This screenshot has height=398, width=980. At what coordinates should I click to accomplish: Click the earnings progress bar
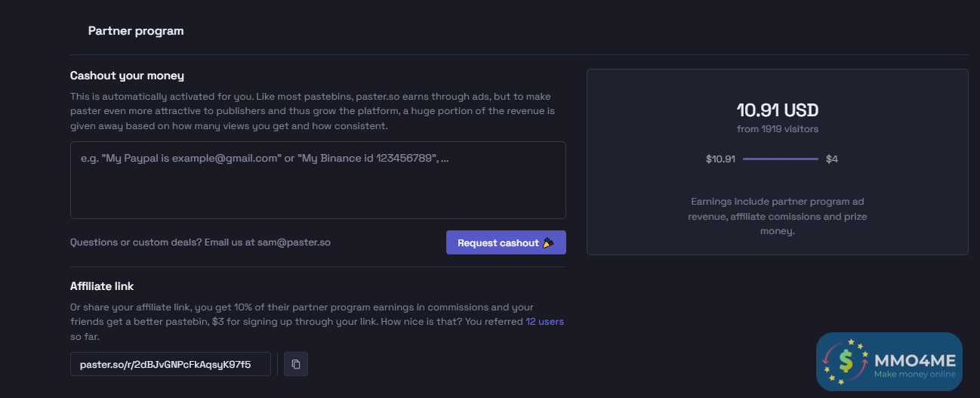point(780,159)
